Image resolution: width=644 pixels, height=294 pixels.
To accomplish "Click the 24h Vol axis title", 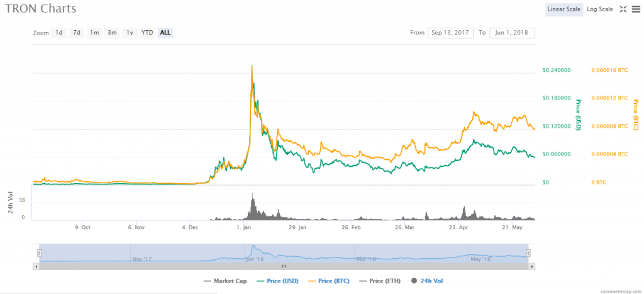I will (x=11, y=203).
